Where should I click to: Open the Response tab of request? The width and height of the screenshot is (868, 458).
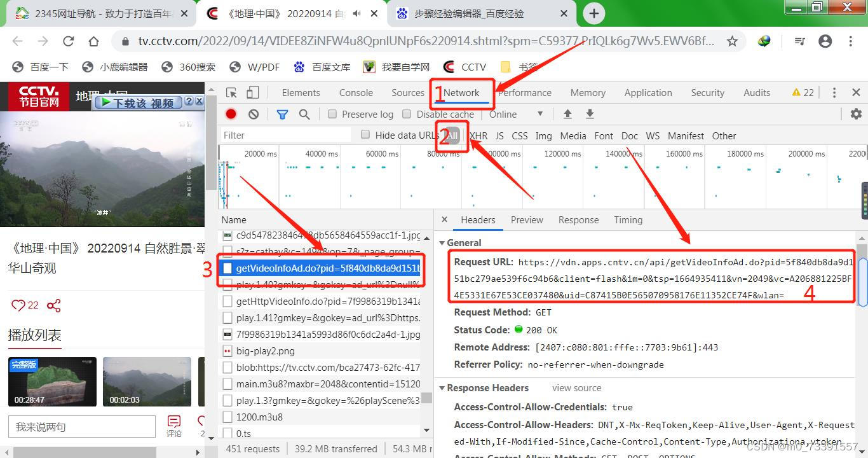(x=578, y=220)
